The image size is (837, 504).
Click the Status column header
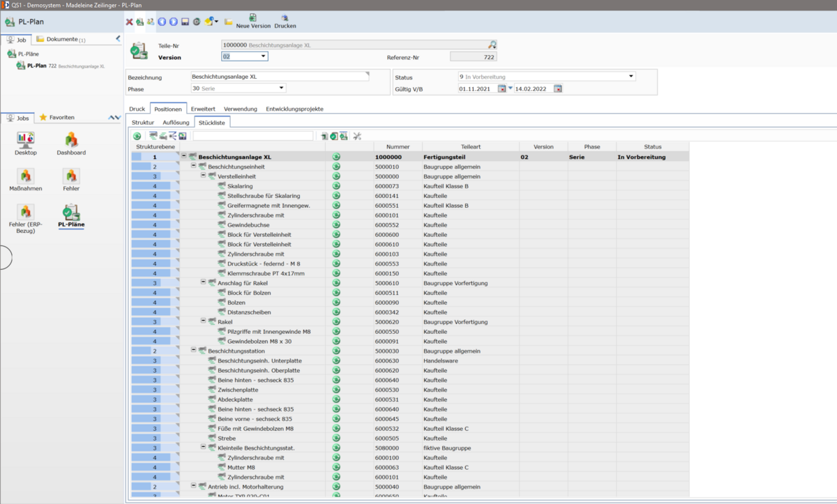653,147
